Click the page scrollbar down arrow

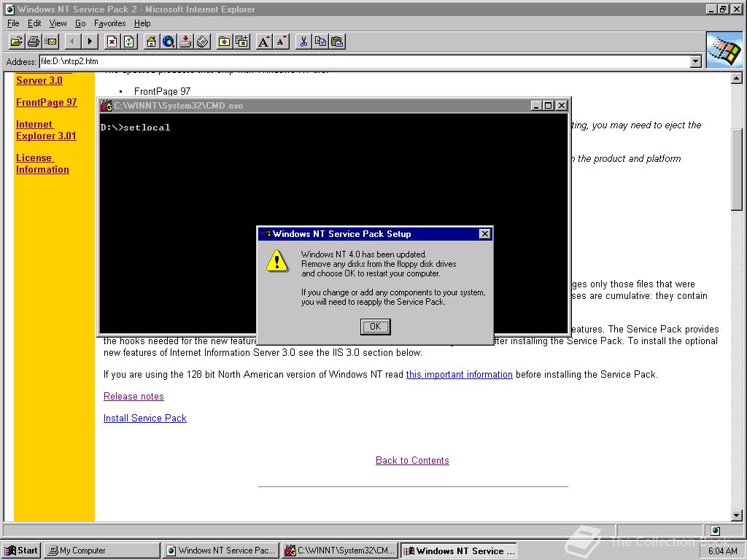(737, 516)
